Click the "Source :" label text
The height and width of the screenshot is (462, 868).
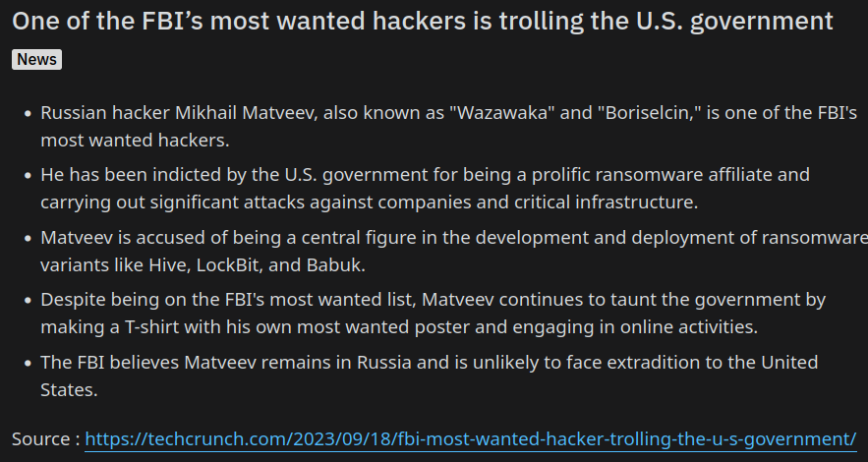pyautogui.click(x=46, y=438)
